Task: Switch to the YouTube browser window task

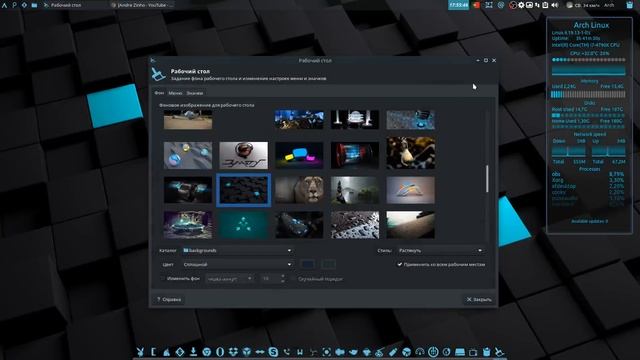Action: point(142,5)
